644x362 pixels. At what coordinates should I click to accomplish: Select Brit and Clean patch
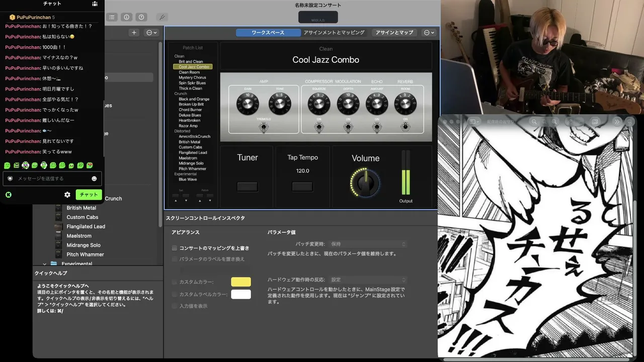(191, 61)
